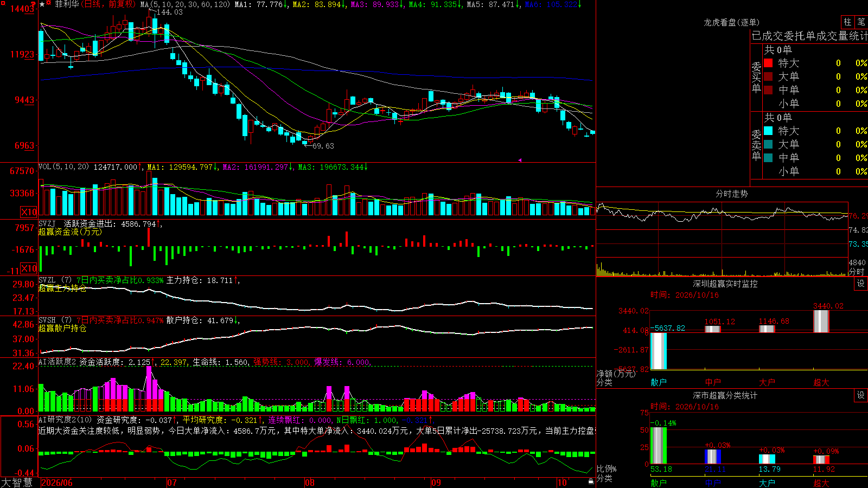This screenshot has height=488, width=868.
Task: Click the lock icon on the time axis
Action: [x=591, y=481]
